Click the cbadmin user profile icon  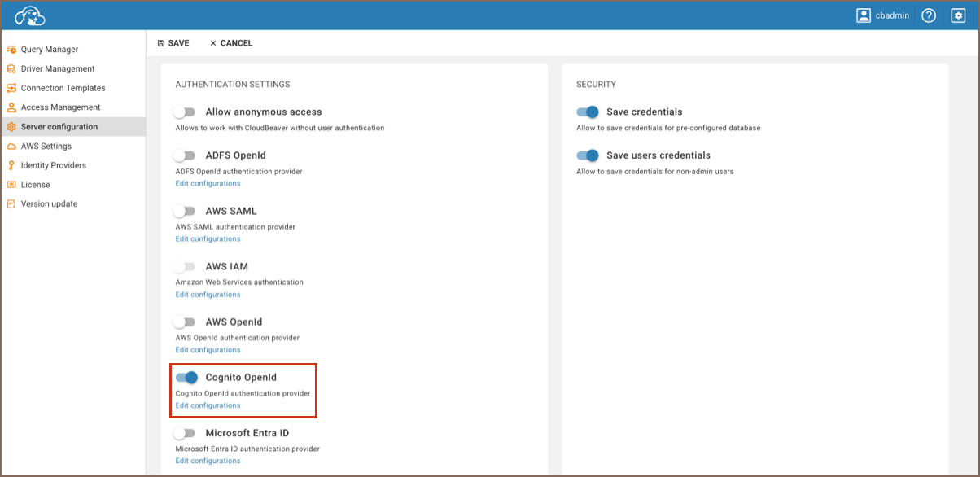pos(864,15)
